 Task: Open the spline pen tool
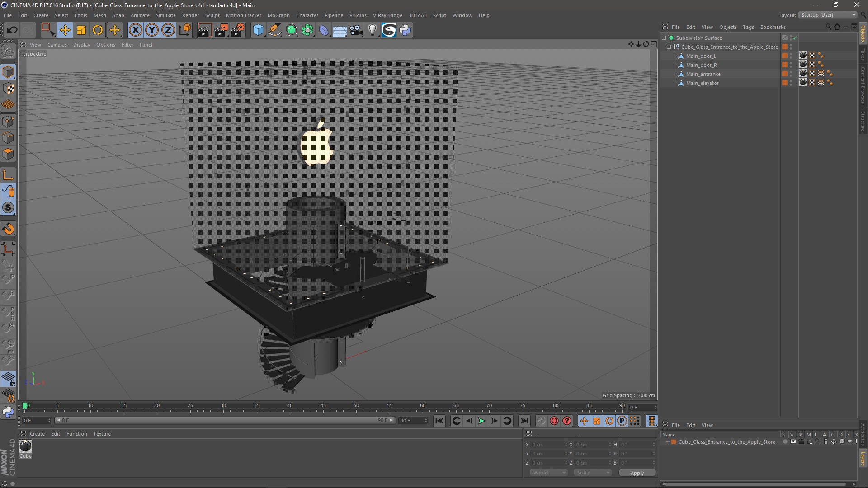pos(275,30)
